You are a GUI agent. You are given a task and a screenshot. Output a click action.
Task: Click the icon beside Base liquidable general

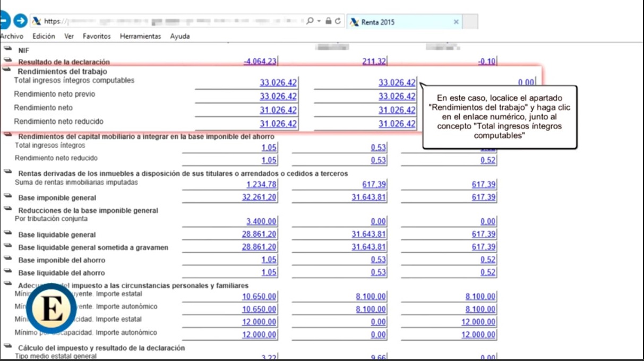[7, 234]
